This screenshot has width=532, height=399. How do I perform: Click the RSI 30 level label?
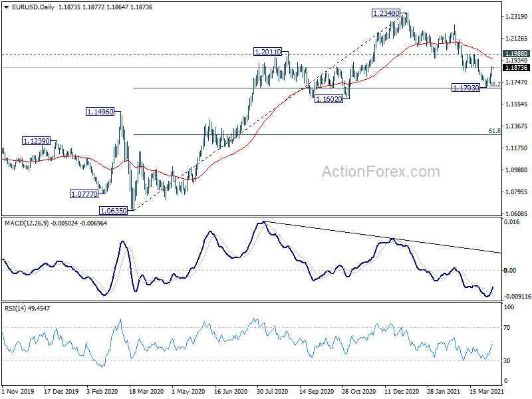tap(507, 361)
